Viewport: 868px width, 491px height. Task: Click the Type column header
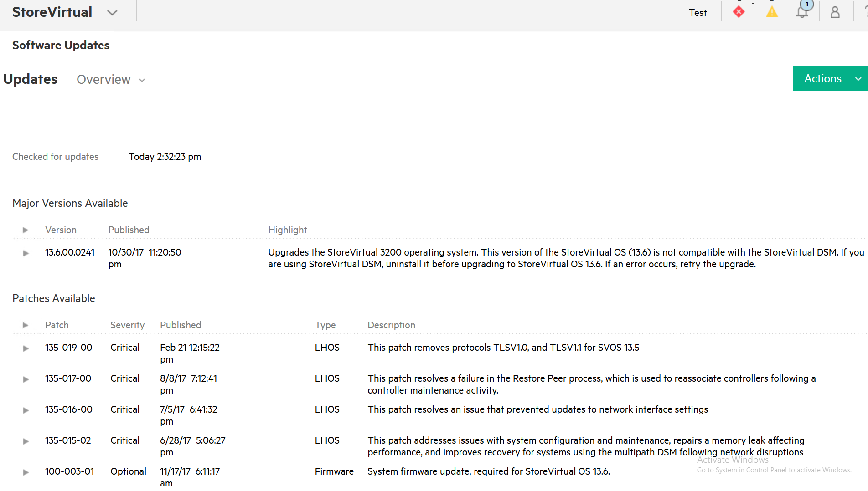coord(325,325)
